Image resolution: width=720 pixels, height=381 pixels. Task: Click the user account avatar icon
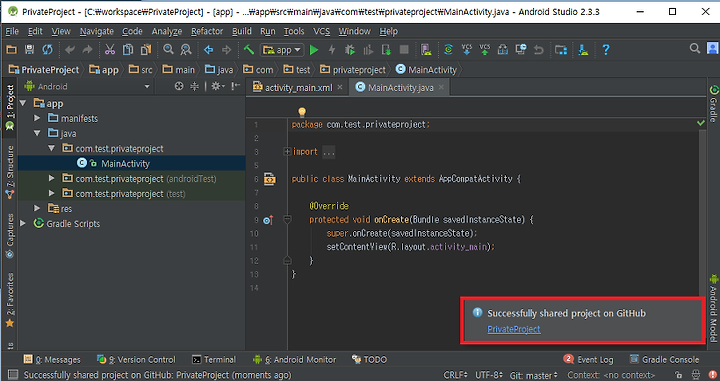pos(713,48)
